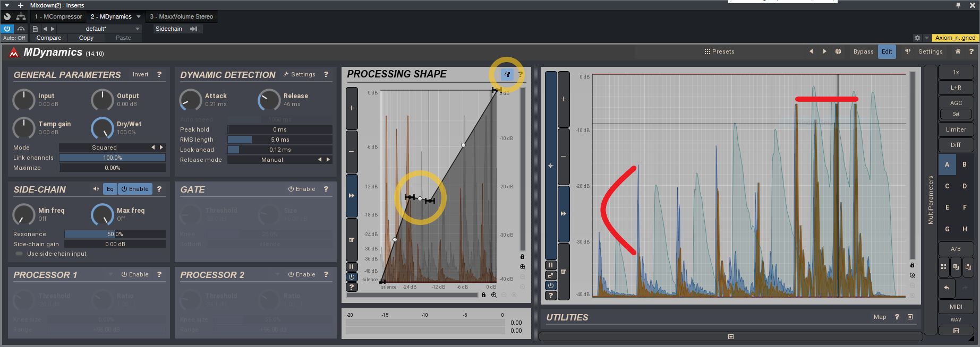Click the preset document icon near default*

tap(35, 29)
